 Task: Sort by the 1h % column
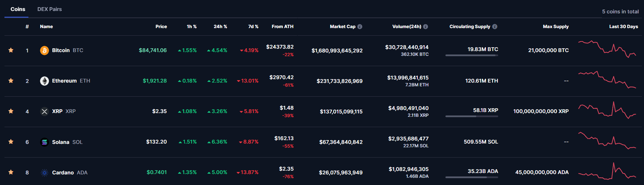point(192,27)
